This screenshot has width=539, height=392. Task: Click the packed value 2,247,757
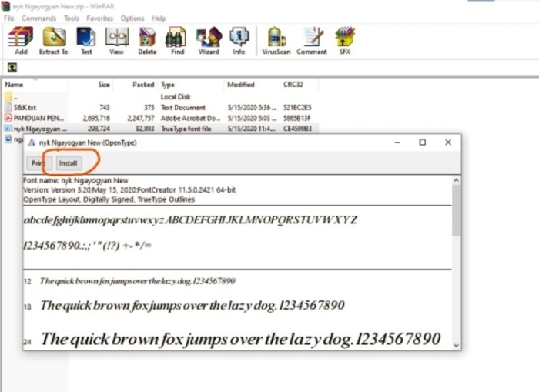click(x=141, y=118)
